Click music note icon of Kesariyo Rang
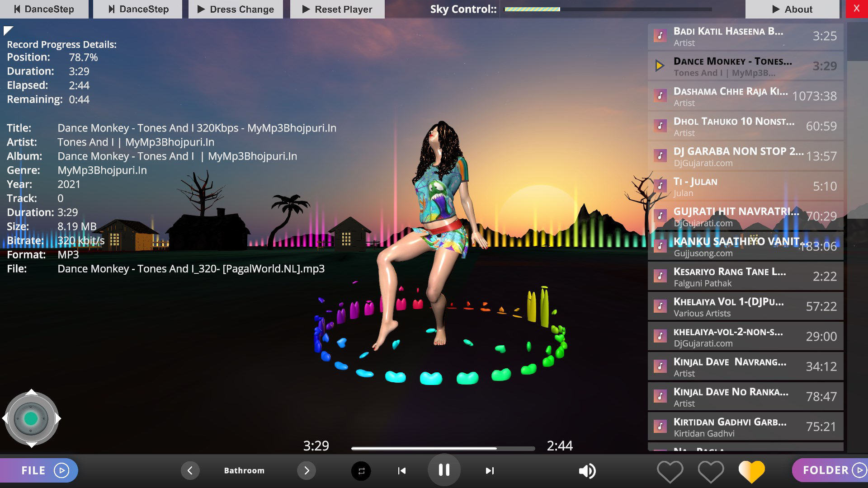 pos(660,276)
